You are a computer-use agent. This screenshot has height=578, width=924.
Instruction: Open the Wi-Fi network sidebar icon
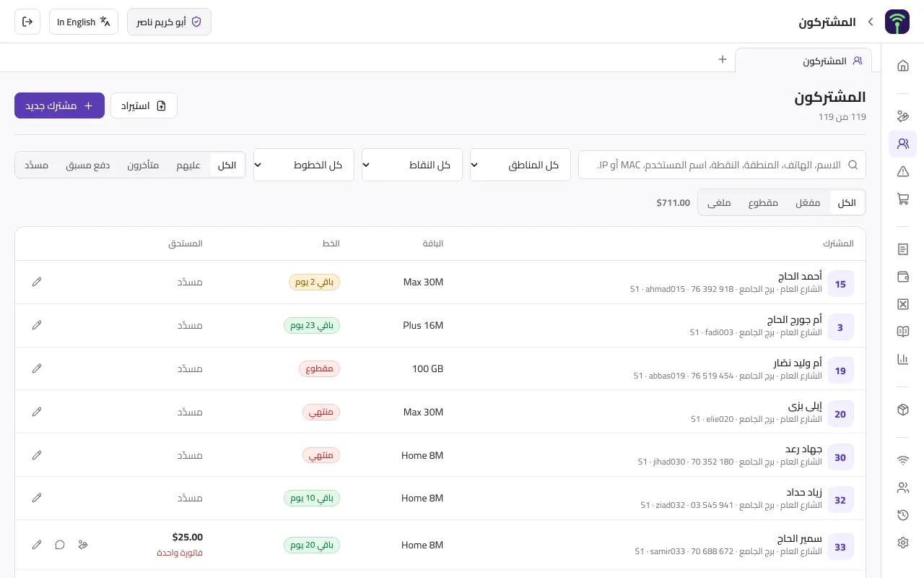[x=902, y=460]
